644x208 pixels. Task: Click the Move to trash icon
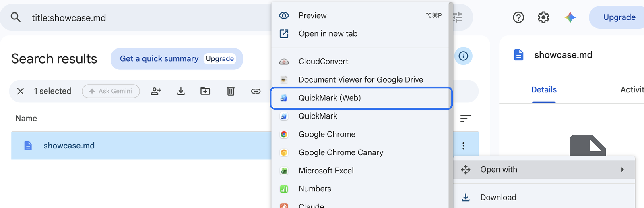pos(231,91)
